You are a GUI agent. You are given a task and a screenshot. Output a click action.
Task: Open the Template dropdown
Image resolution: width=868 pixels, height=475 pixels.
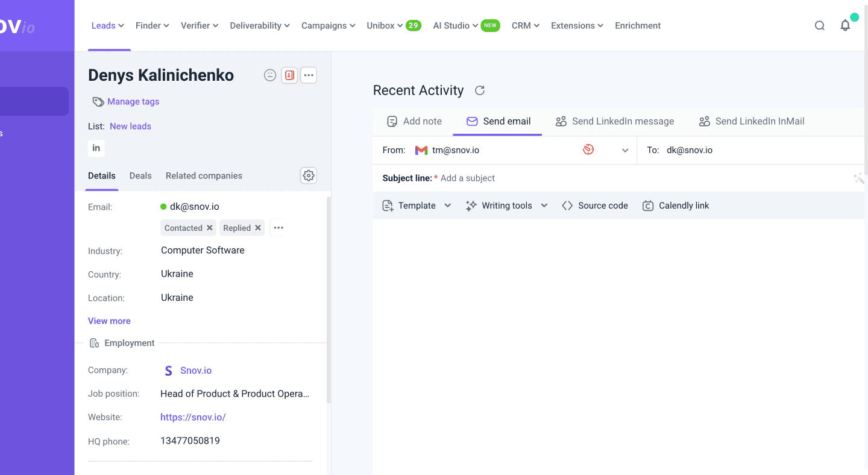coord(417,206)
